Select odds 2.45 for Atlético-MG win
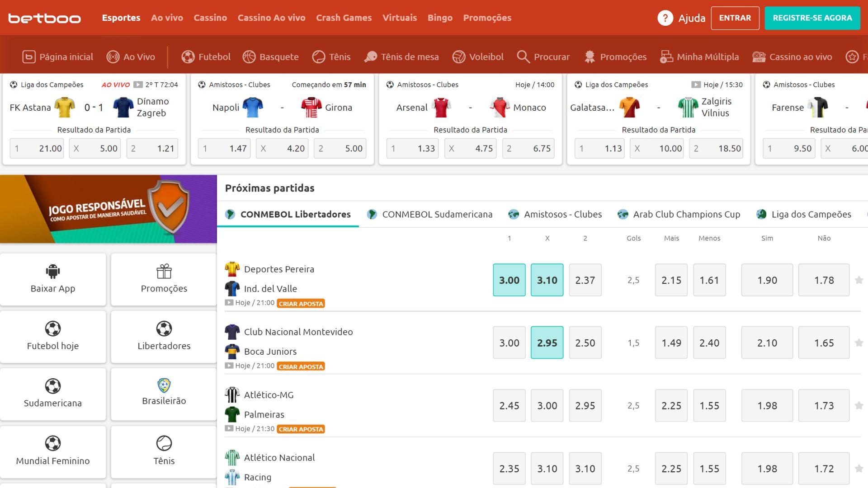Screen dimensions: 868x488 (x=509, y=406)
